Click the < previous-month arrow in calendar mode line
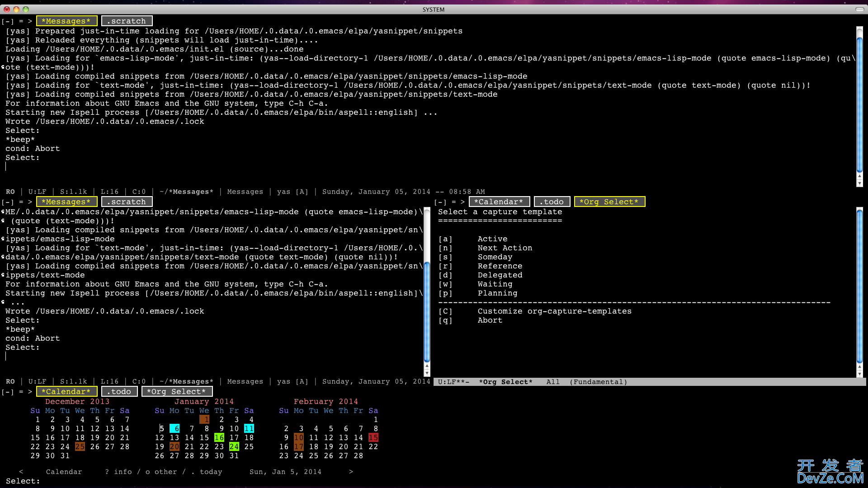 tap(21, 472)
